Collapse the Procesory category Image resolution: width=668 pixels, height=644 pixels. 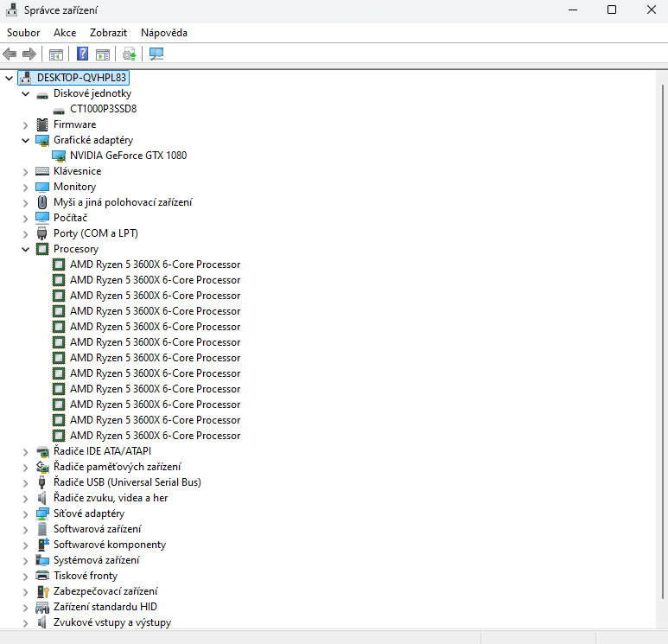pyautogui.click(x=26, y=249)
